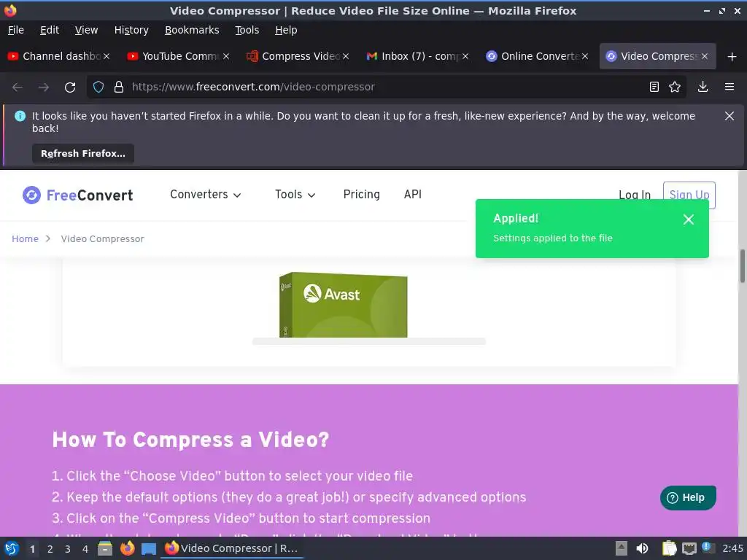Open the View menu
This screenshot has height=560, width=747.
pos(86,30)
